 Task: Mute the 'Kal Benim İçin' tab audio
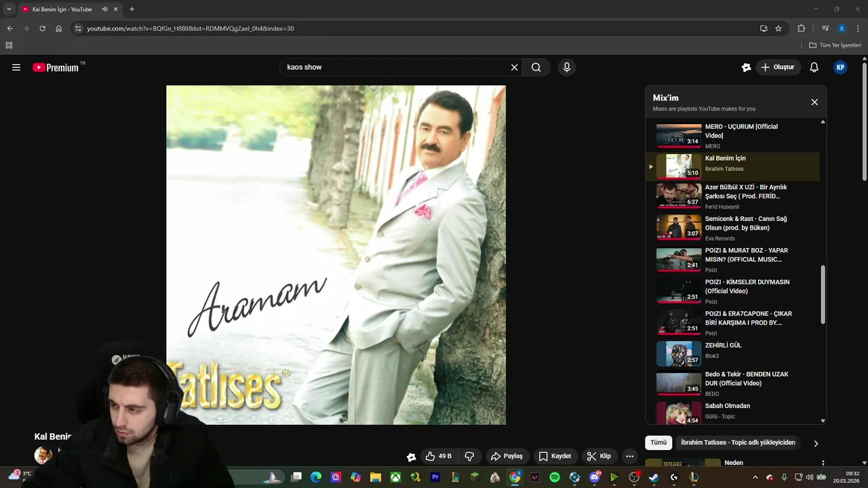click(105, 9)
